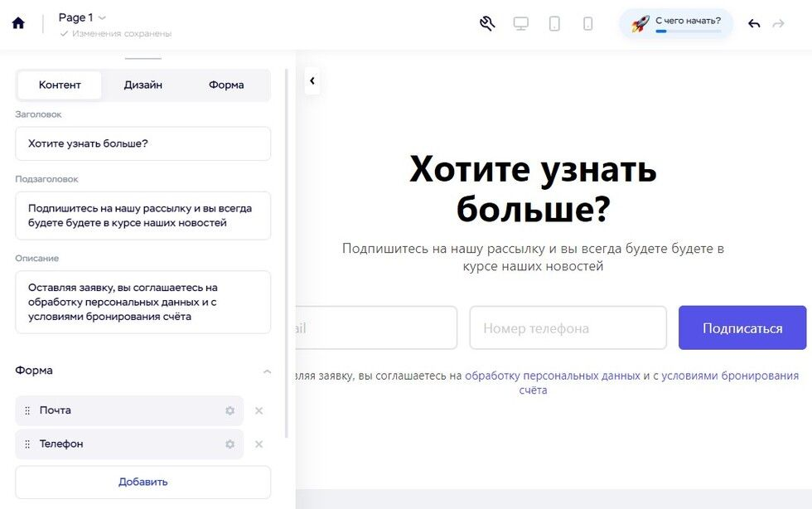The height and width of the screenshot is (509, 812).
Task: Grab the drag handle of Почта
Action: tap(27, 410)
